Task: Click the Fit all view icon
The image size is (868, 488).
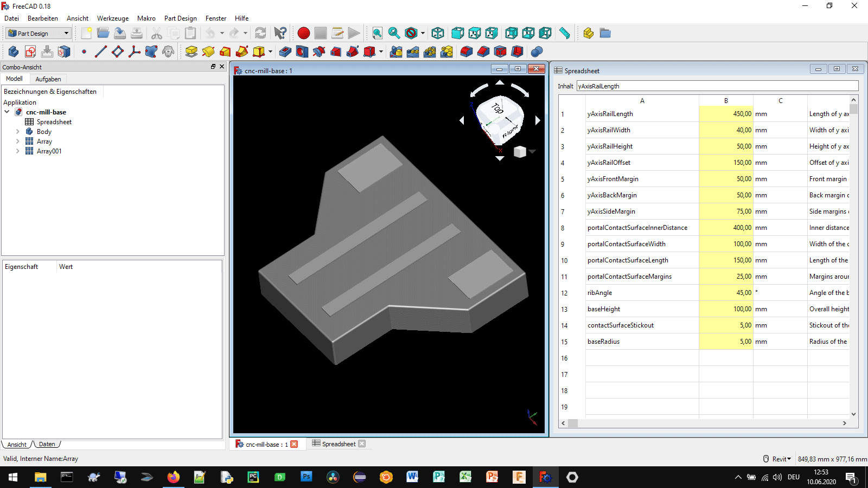Action: coord(377,33)
